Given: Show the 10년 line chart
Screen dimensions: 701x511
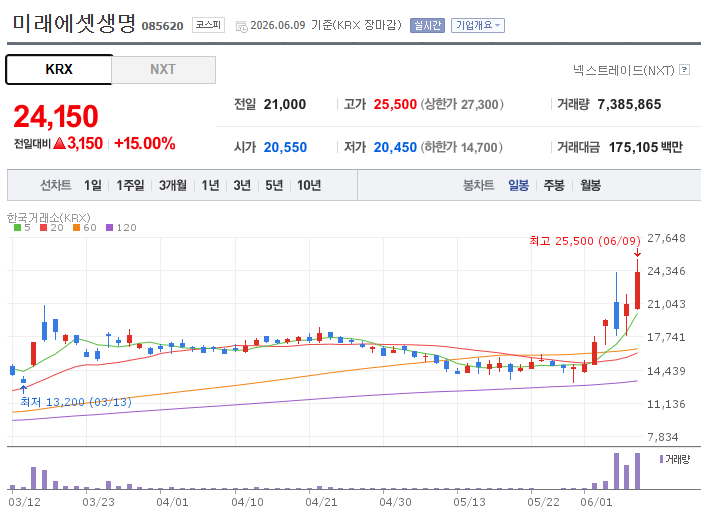Looking at the screenshot, I should click(309, 185).
